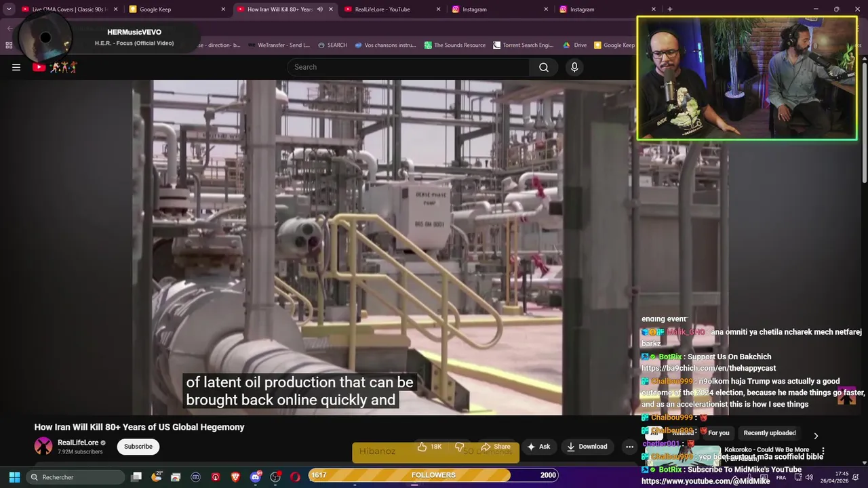
Task: Click the Ask button under video
Action: click(538, 447)
